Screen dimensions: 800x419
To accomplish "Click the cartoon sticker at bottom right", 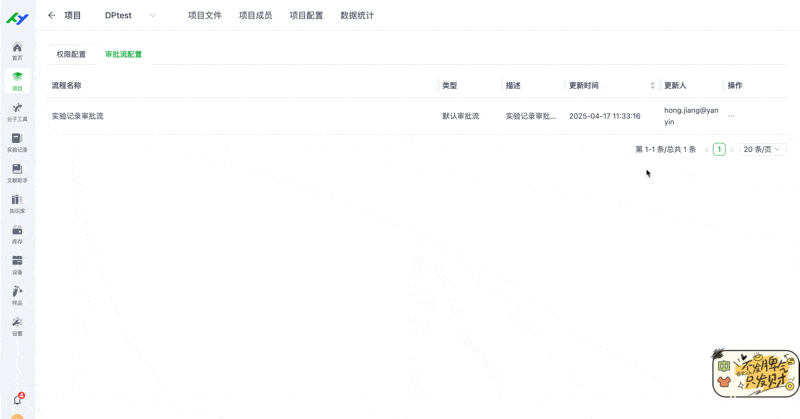I will click(x=756, y=374).
